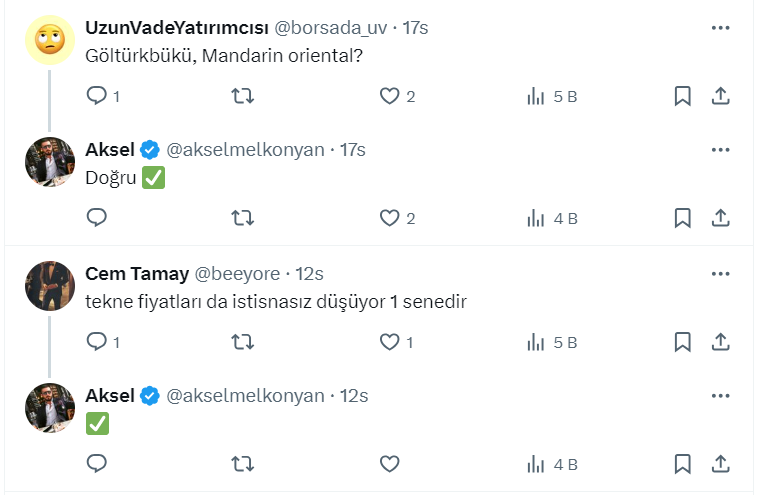
Task: Open @borsada_uv profile handle
Action: pyautogui.click(x=332, y=28)
